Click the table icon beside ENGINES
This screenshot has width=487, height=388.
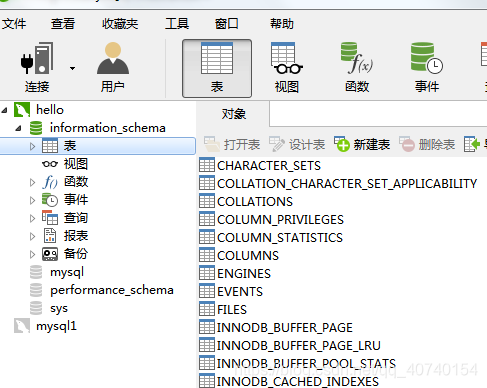click(x=207, y=273)
